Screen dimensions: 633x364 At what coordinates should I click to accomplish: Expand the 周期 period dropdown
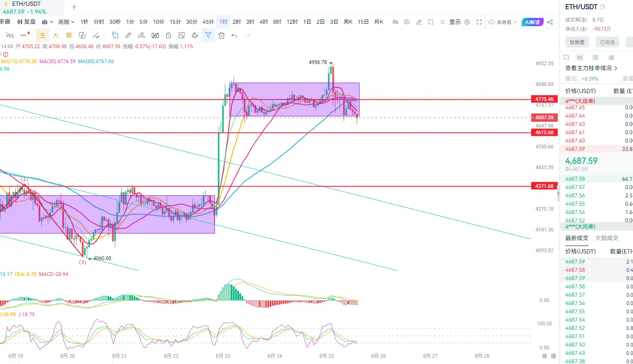point(66,22)
